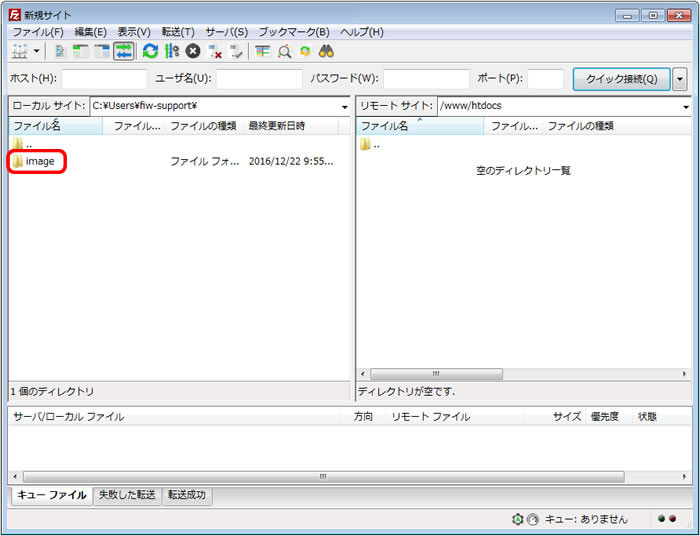Open the ヘルプ(H) menu
The width and height of the screenshot is (700, 536).
[x=362, y=32]
